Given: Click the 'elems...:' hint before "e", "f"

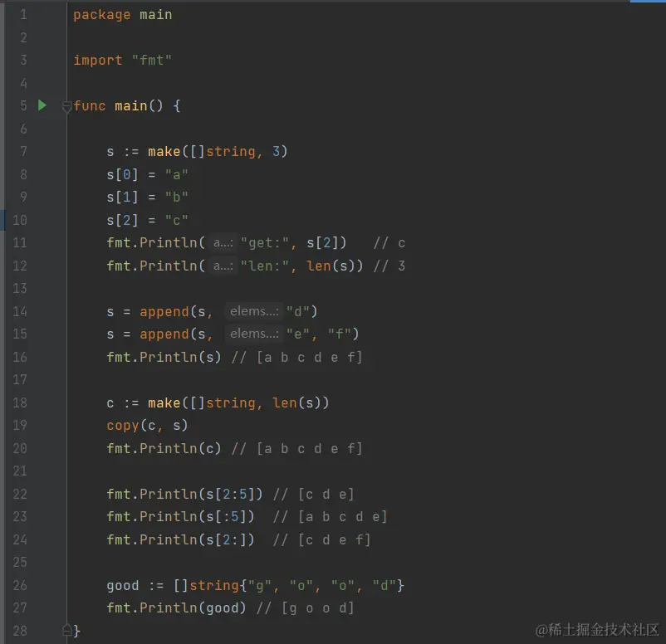Looking at the screenshot, I should point(254,334).
